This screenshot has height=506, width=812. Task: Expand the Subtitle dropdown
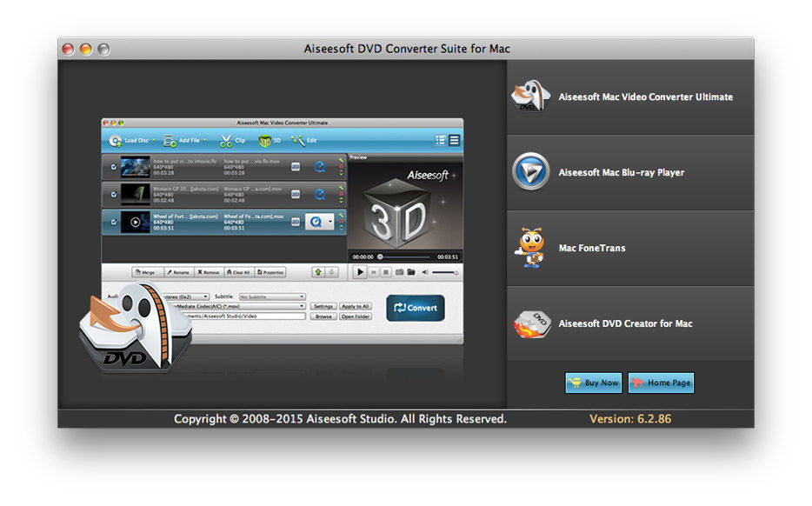pos(272,296)
